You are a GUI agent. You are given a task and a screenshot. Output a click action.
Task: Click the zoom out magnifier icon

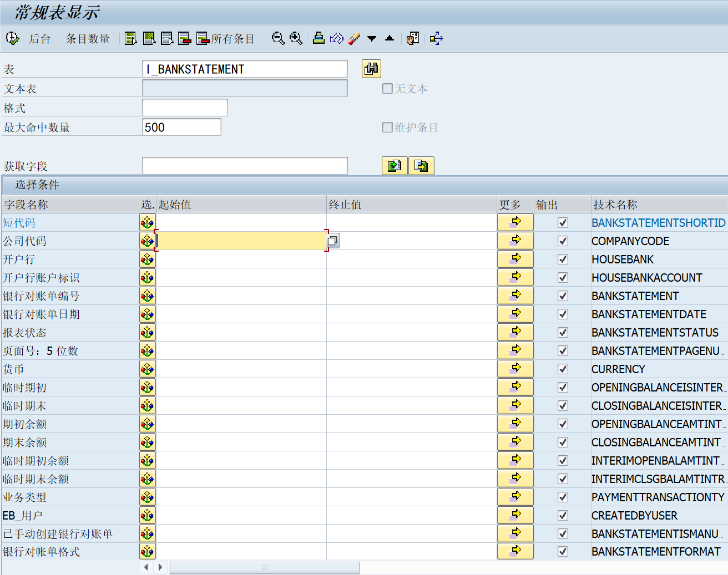(x=278, y=39)
